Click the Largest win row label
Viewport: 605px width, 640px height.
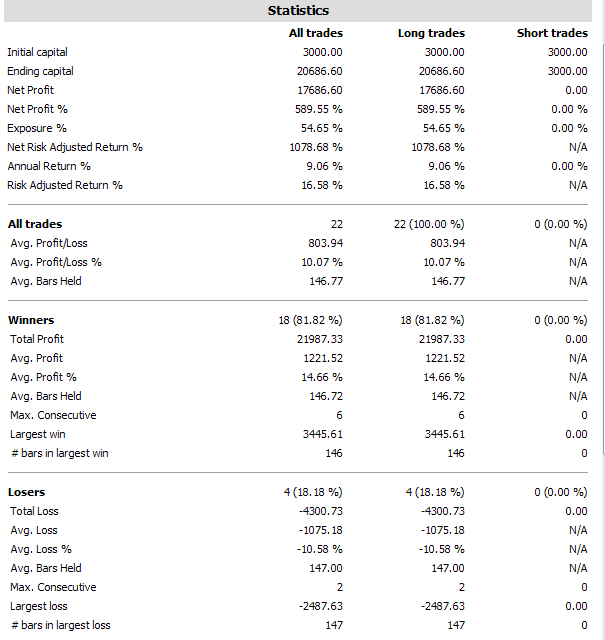tap(38, 434)
